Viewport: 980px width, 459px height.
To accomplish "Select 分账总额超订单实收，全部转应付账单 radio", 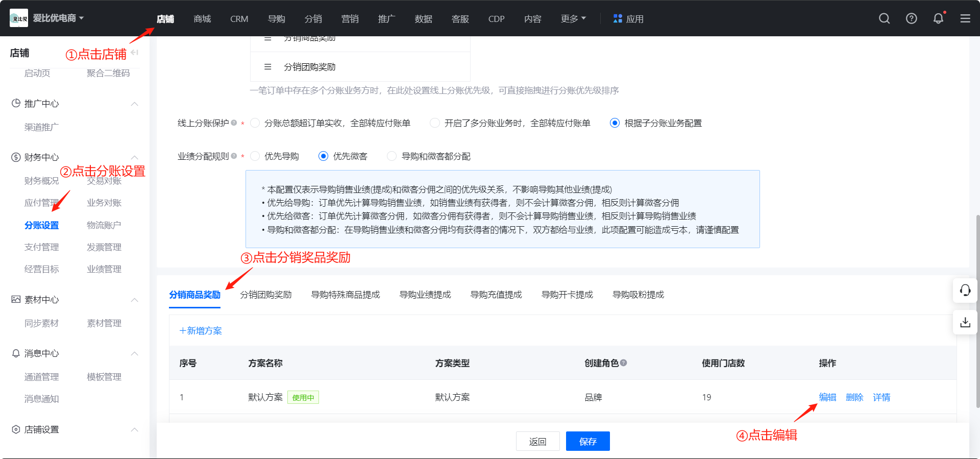I will [255, 123].
